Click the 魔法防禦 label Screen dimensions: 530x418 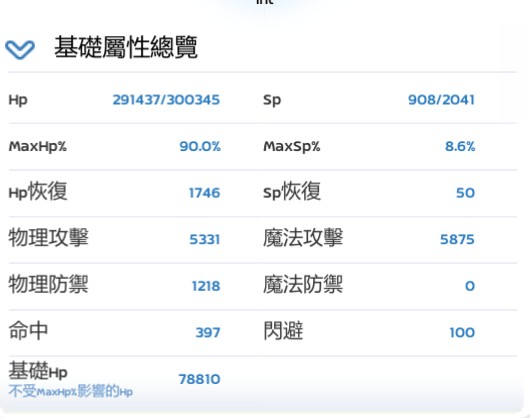303,284
